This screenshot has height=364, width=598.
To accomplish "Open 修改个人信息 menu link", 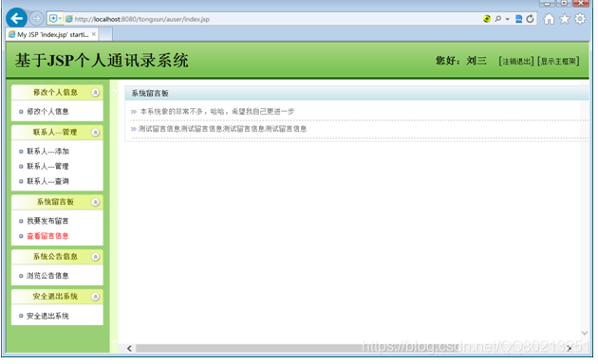I will pyautogui.click(x=47, y=112).
